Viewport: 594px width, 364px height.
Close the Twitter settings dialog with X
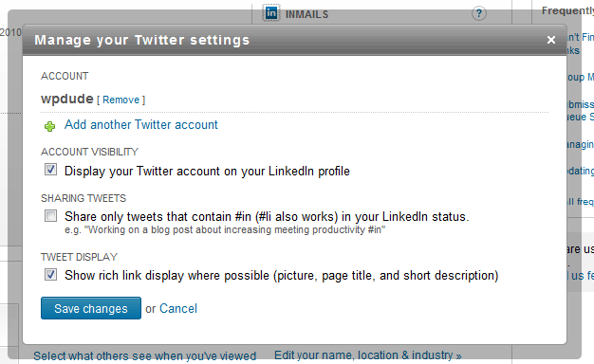(551, 40)
